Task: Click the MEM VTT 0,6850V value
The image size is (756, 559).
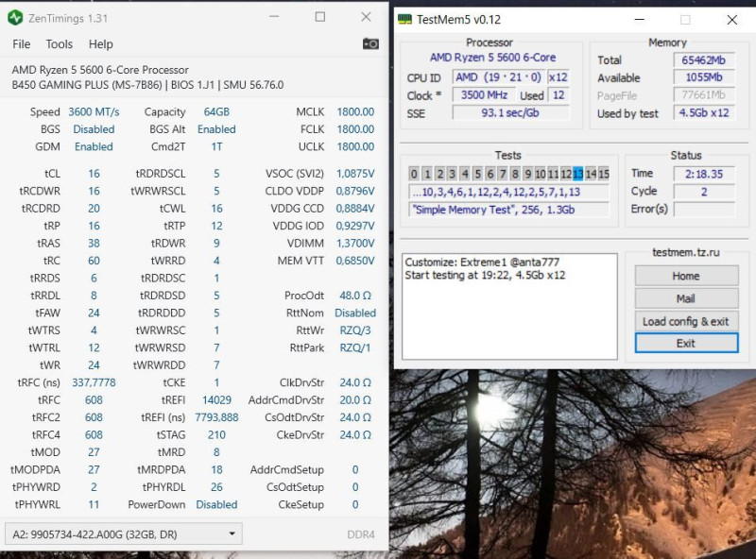Action: click(x=355, y=261)
